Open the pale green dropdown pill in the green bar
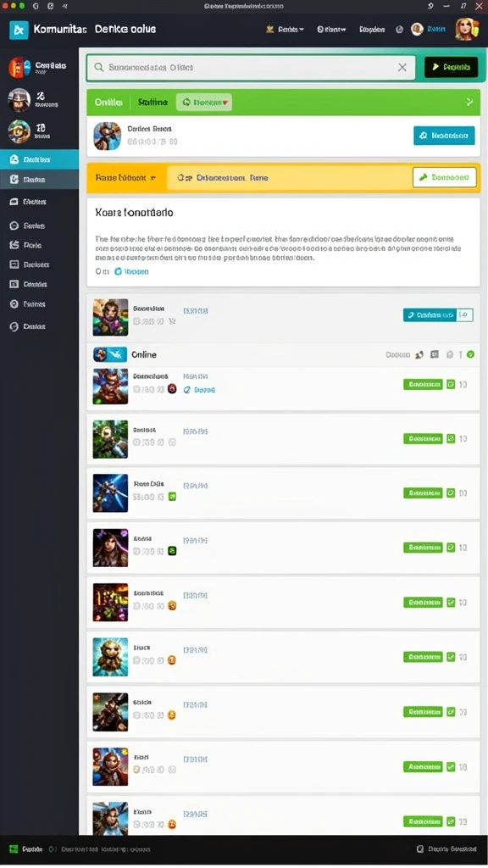The width and height of the screenshot is (488, 868). [204, 103]
